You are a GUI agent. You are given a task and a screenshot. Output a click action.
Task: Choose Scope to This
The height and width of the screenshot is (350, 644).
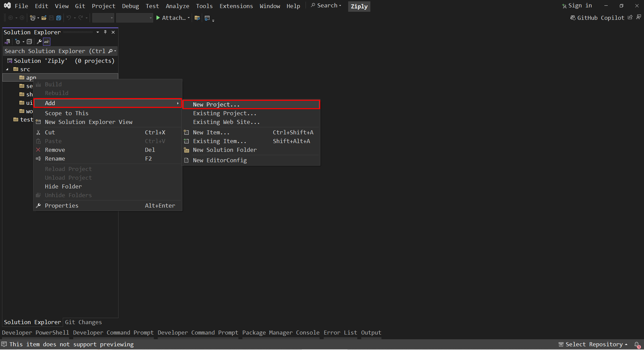coord(108,113)
